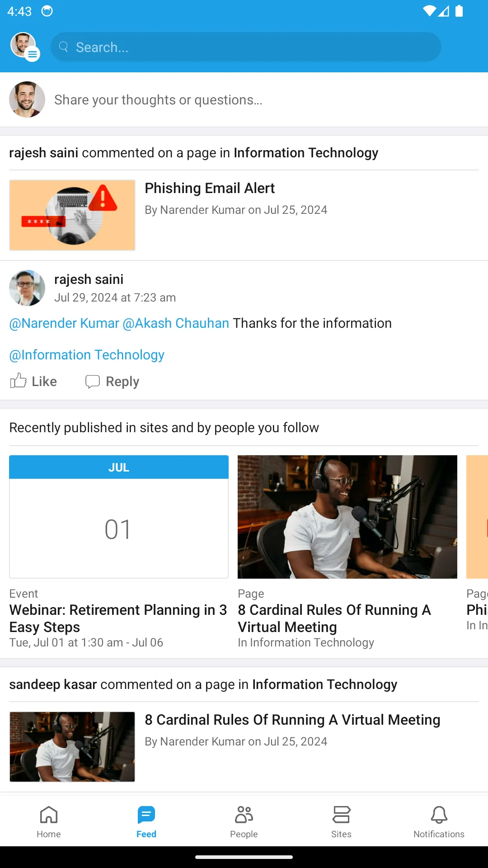The image size is (488, 868).
Task: Open the Phishing Email Alert title
Action: 210,188
